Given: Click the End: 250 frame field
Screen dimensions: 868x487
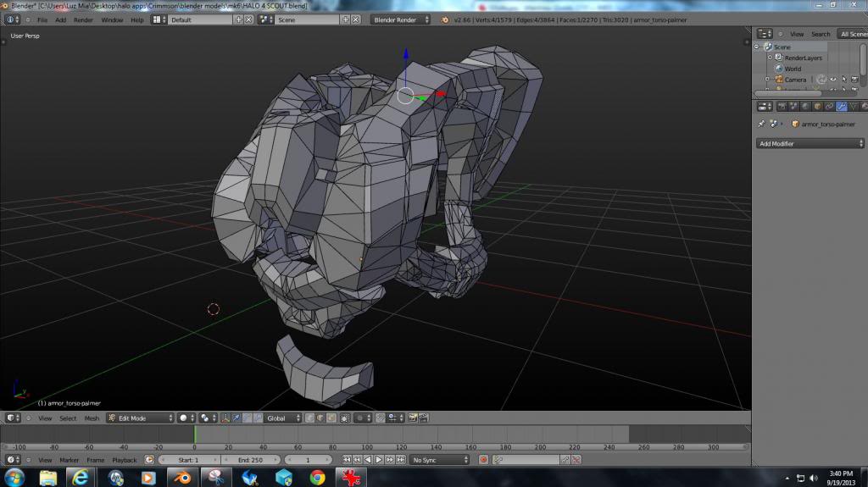Looking at the screenshot, I should 250,460.
